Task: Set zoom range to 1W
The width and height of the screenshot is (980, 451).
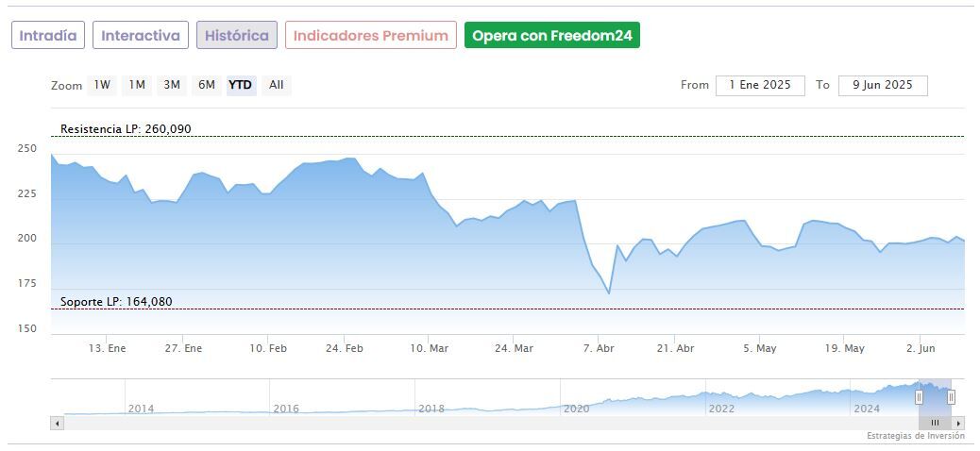Action: tap(102, 85)
